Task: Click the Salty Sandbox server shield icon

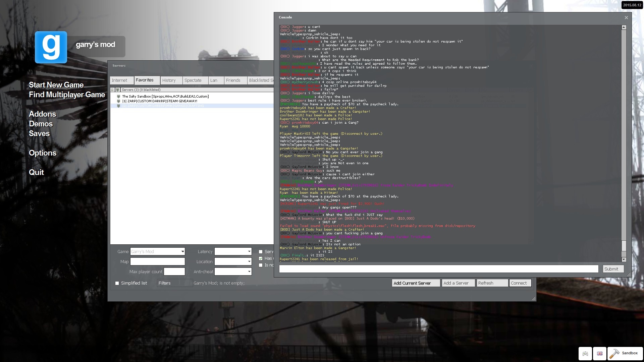Action: tap(118, 97)
